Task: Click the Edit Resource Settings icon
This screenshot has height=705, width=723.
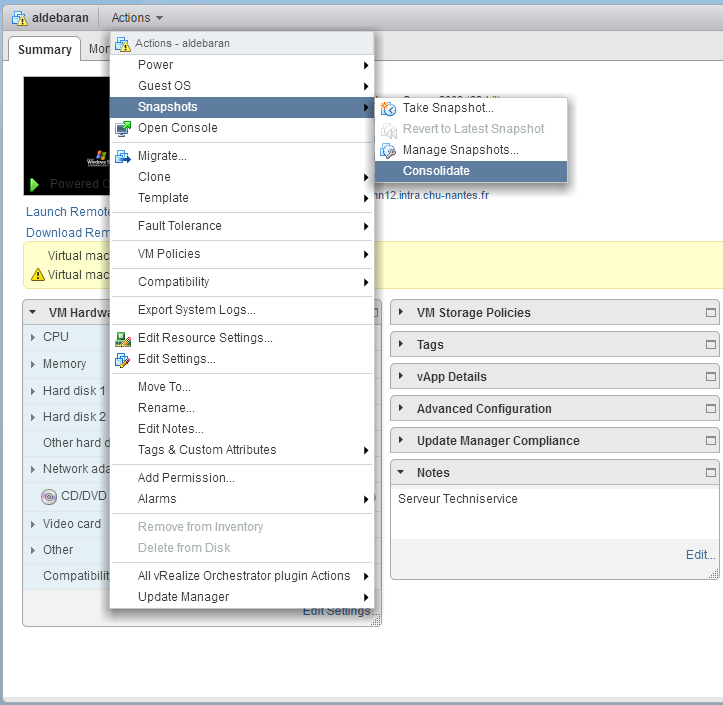Action: point(123,338)
